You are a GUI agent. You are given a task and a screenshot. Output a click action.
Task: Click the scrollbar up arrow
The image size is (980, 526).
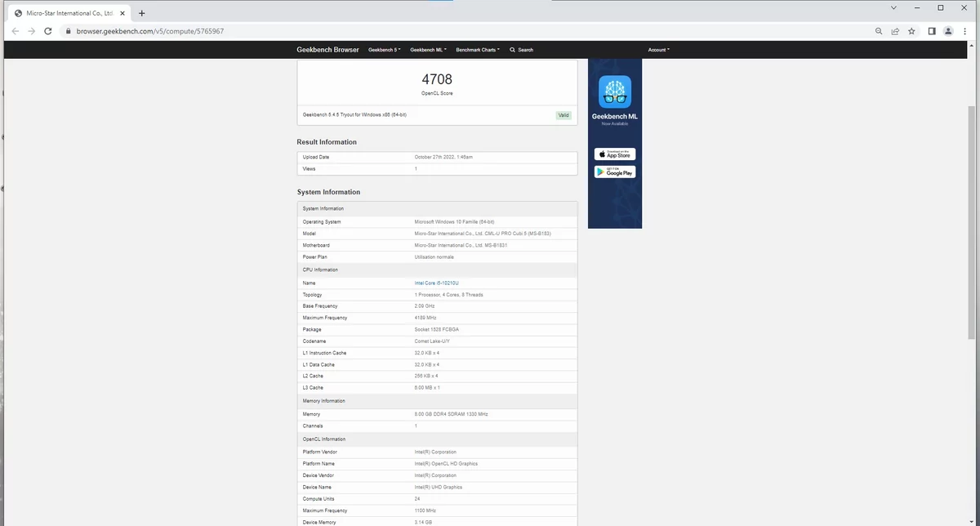click(x=972, y=45)
